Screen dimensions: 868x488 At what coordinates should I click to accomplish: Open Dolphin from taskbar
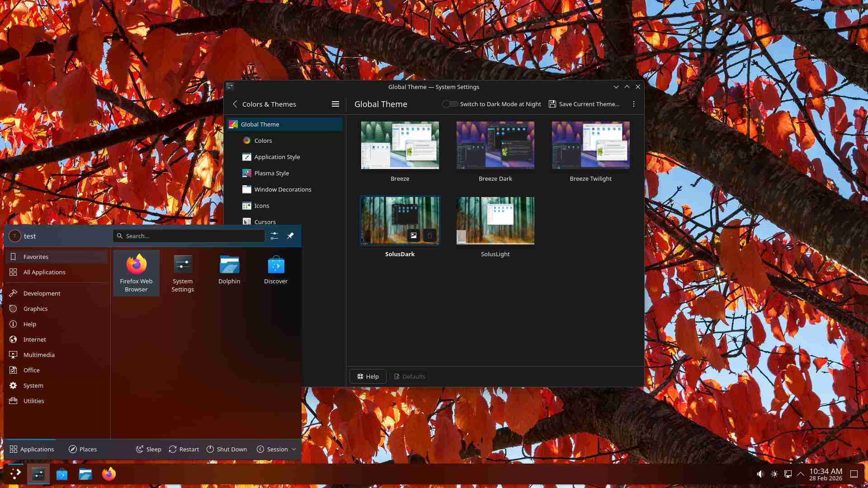pyautogui.click(x=85, y=474)
